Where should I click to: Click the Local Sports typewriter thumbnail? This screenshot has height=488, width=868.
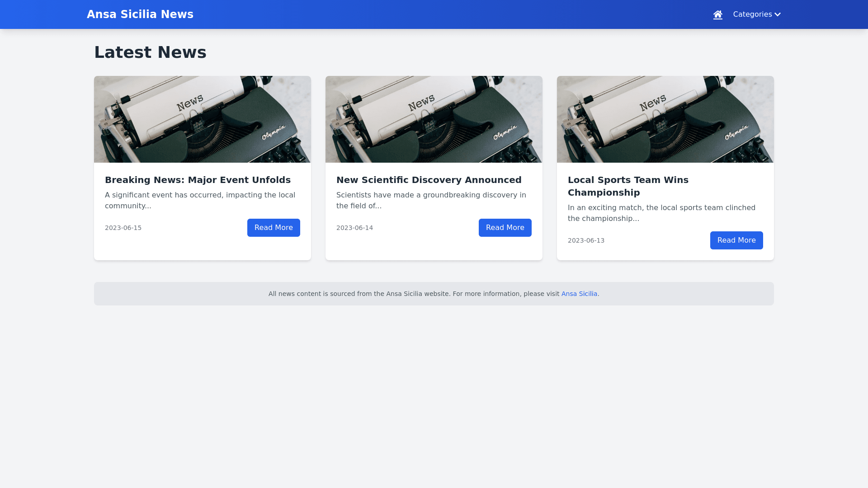665,119
